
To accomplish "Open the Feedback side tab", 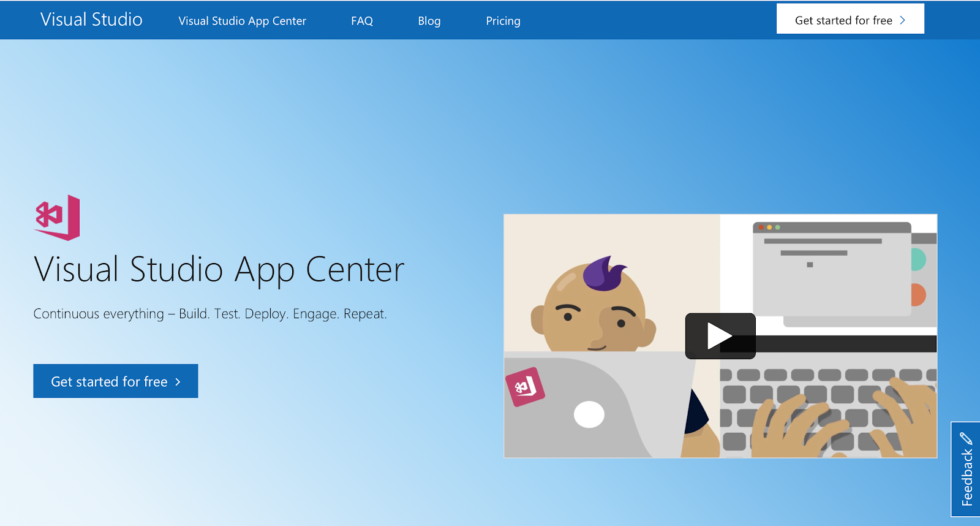I will pos(966,469).
